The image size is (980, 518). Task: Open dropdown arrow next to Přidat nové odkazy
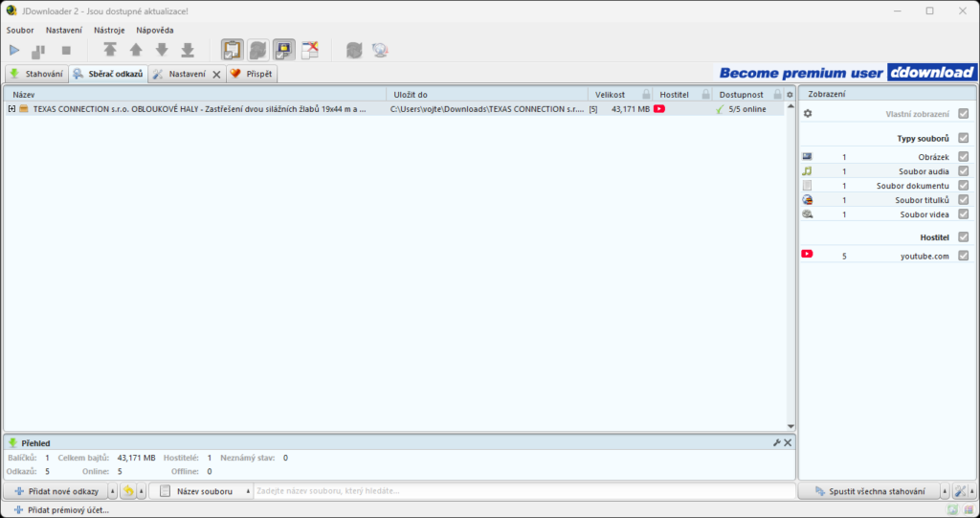[x=113, y=491]
